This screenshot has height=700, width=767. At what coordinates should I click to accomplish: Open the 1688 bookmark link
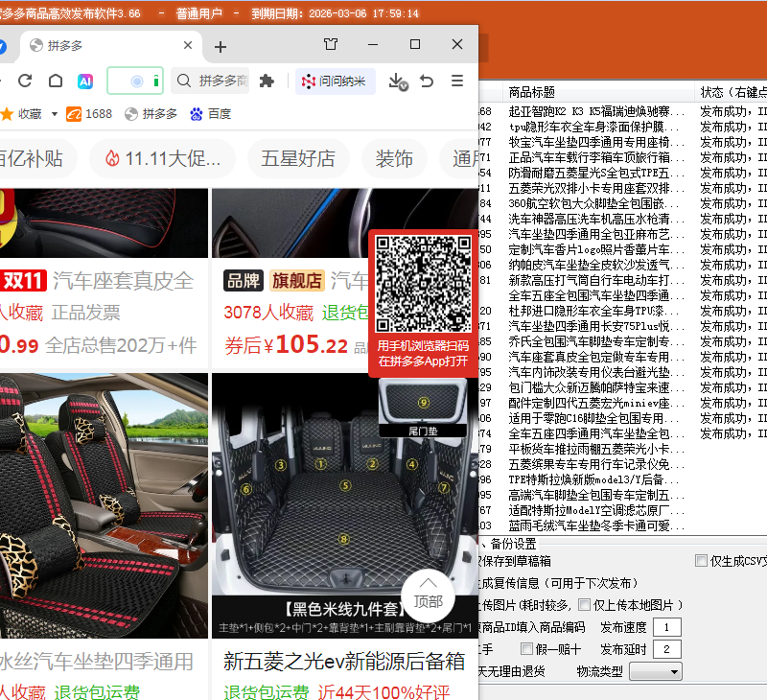[x=88, y=114]
